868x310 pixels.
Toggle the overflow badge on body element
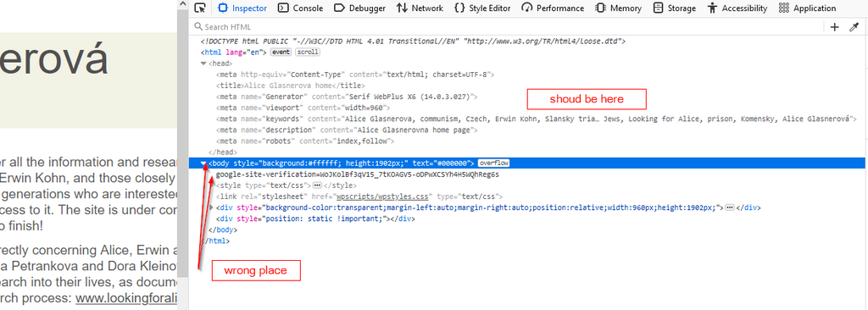493,163
